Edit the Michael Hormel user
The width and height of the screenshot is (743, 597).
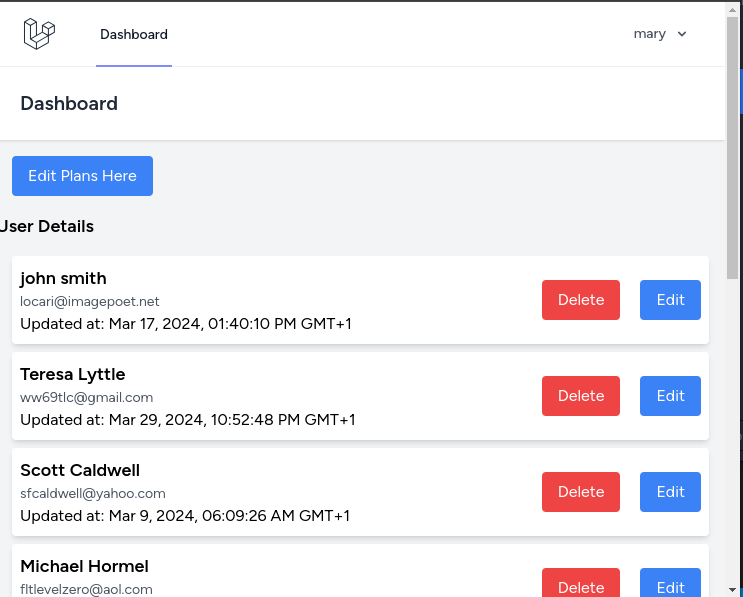(670, 583)
